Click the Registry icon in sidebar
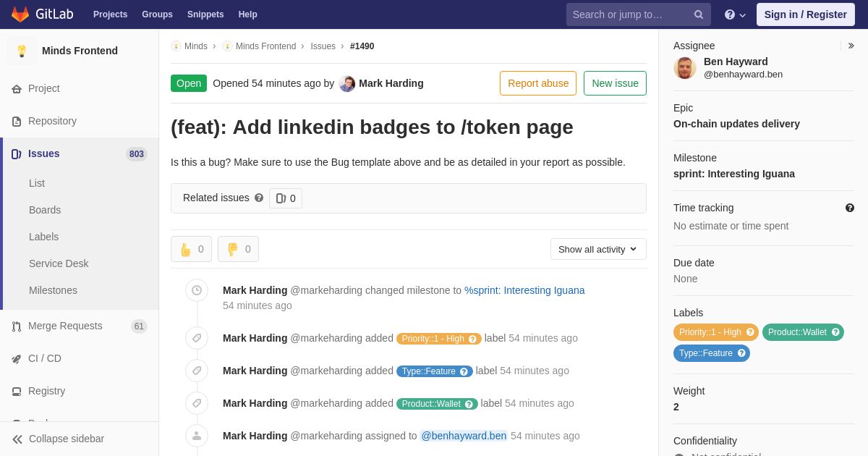Screen dimensions: 868x456 pyautogui.click(x=17, y=392)
